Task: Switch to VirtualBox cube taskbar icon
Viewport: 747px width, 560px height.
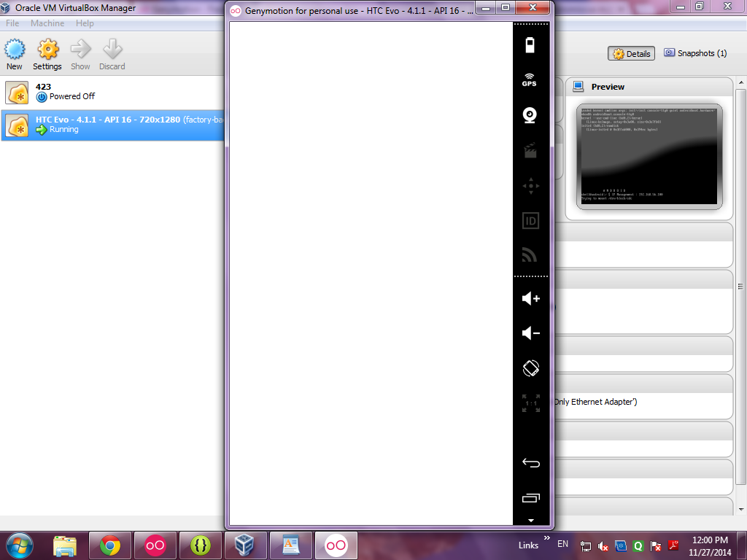Action: tap(245, 545)
